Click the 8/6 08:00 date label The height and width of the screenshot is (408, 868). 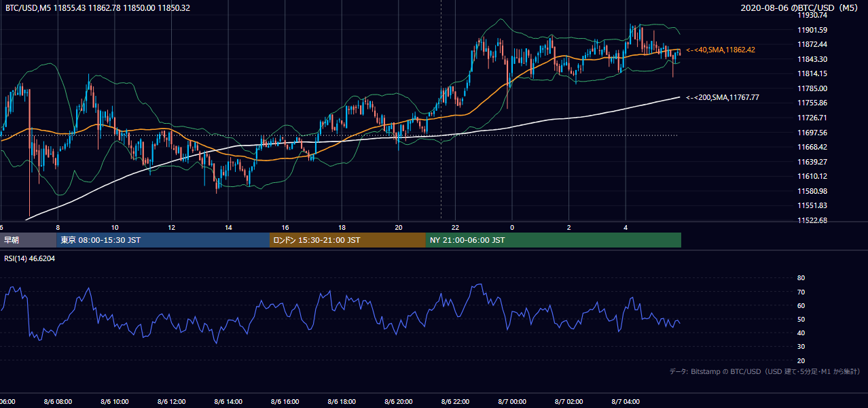58,402
